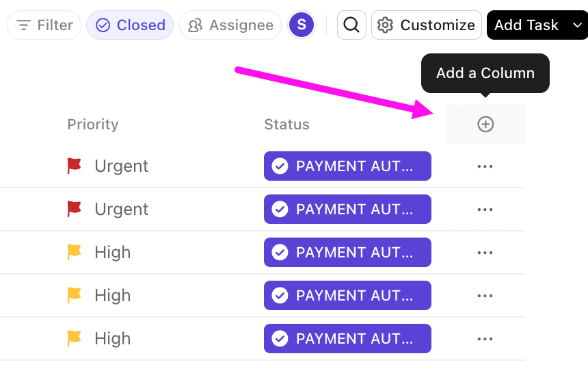Screen dimensions: 588x382
Task: Click the yellow High flag in third row
Action: [75, 252]
